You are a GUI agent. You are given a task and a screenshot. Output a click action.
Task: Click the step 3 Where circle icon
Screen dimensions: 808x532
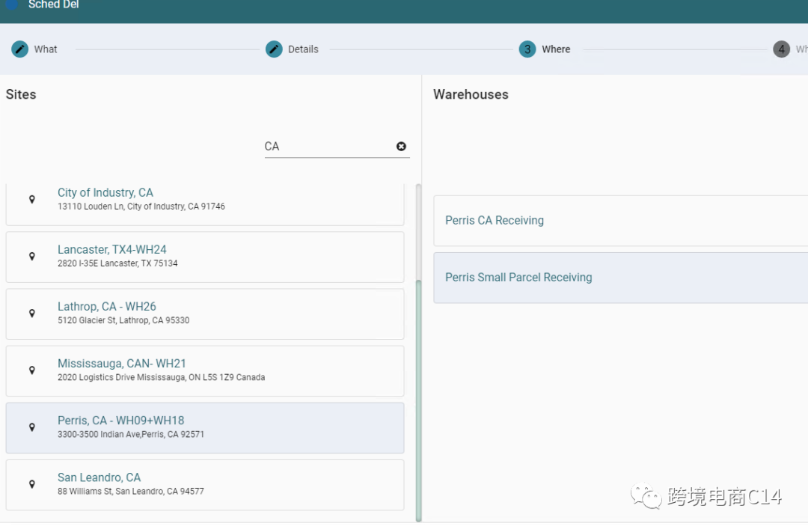(x=527, y=49)
